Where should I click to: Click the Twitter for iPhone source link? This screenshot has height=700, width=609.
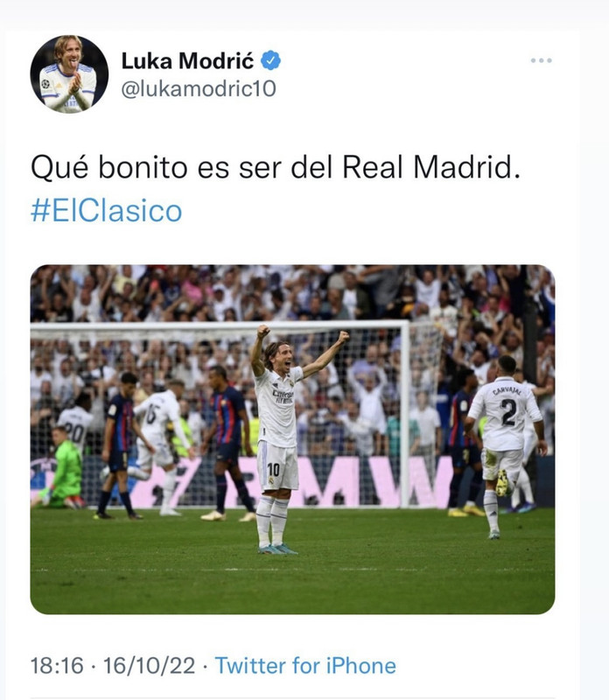point(305,666)
